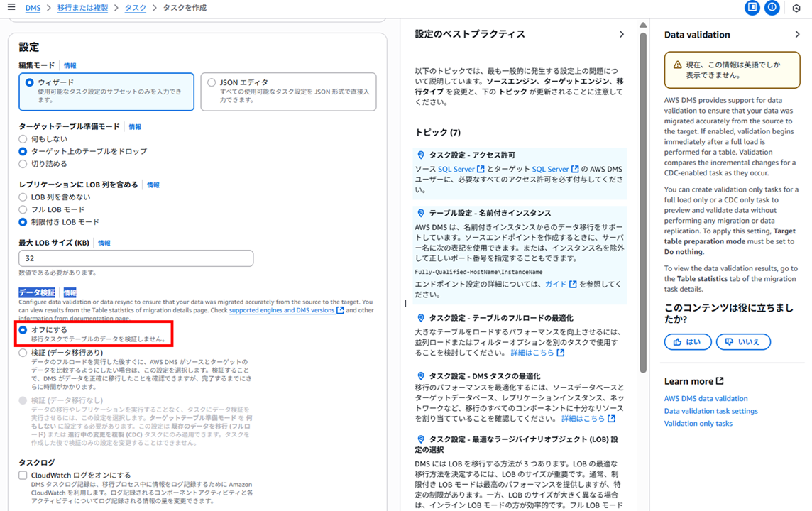Image resolution: width=812 pixels, height=511 pixels.
Task: Click external link icon after first SQL Server link
Action: point(481,170)
